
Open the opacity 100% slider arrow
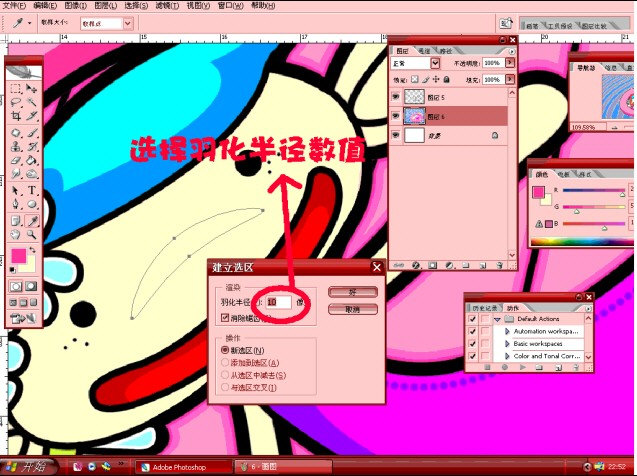[x=509, y=63]
